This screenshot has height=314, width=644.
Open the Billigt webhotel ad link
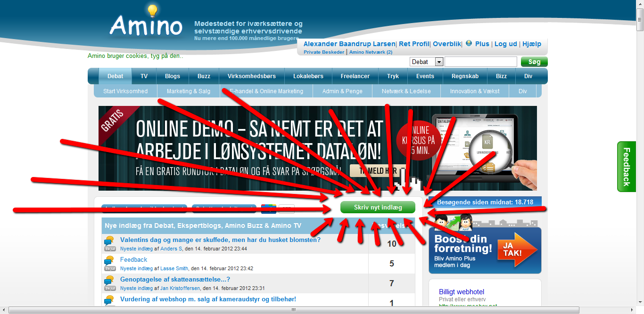point(462,292)
